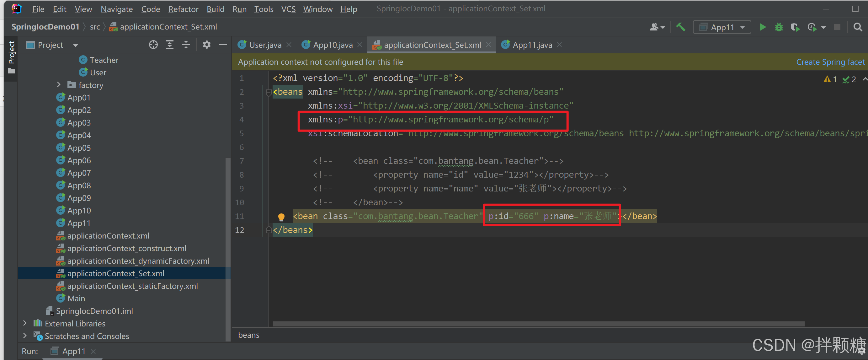Open Project panel settings gear
Image resolution: width=868 pixels, height=360 pixels.
point(206,45)
